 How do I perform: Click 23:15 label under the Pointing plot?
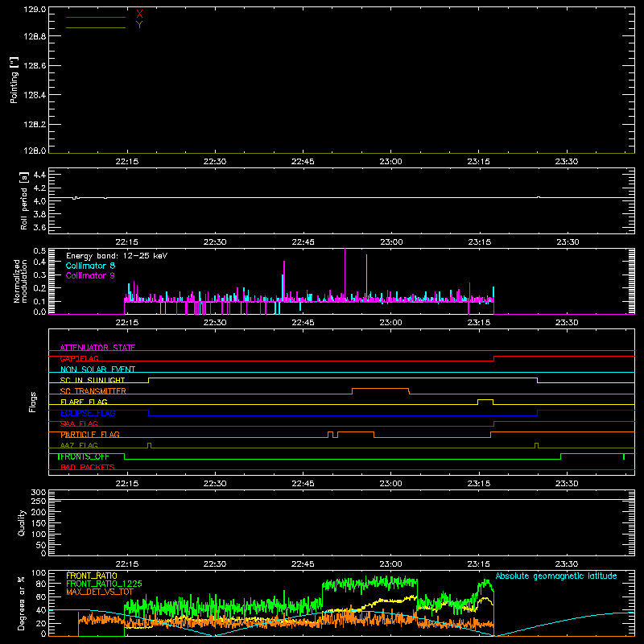(x=478, y=162)
